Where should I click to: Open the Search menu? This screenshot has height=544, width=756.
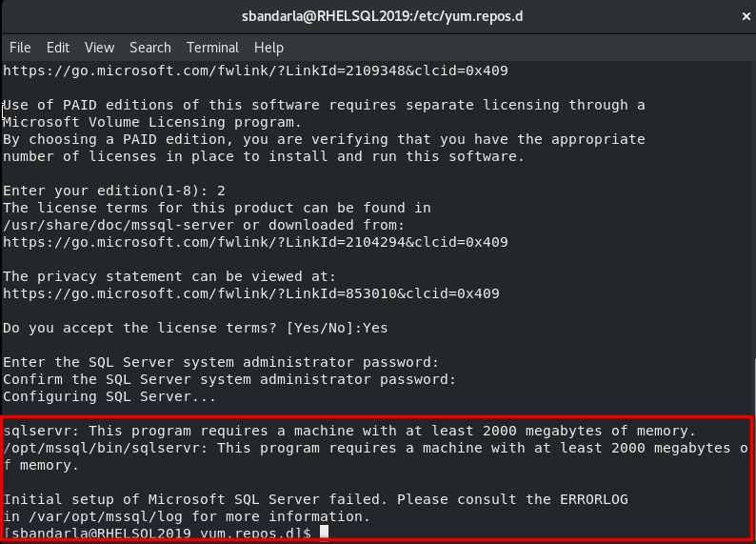[150, 47]
